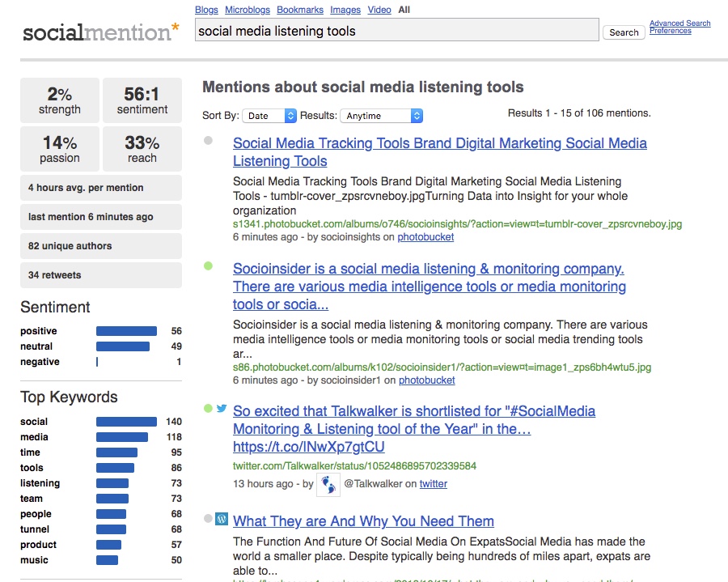This screenshot has height=582, width=728.
Task: Switch to the Microblogs tab
Action: 248,10
